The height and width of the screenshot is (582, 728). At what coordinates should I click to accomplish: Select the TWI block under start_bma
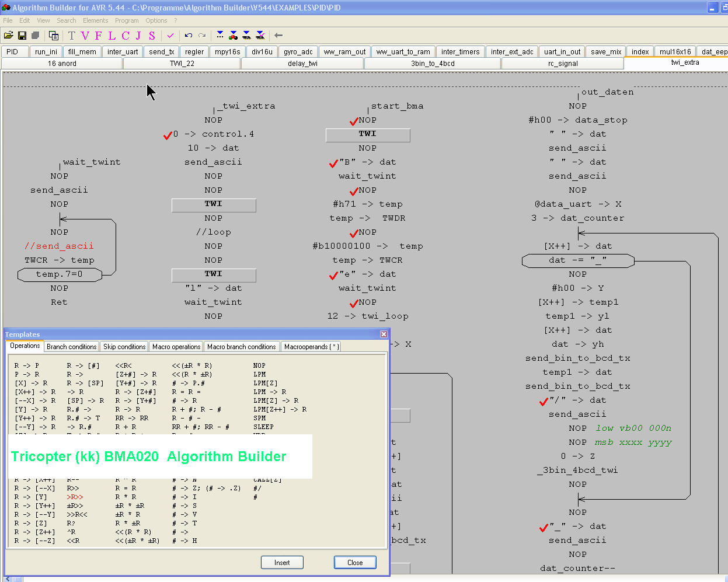point(368,135)
